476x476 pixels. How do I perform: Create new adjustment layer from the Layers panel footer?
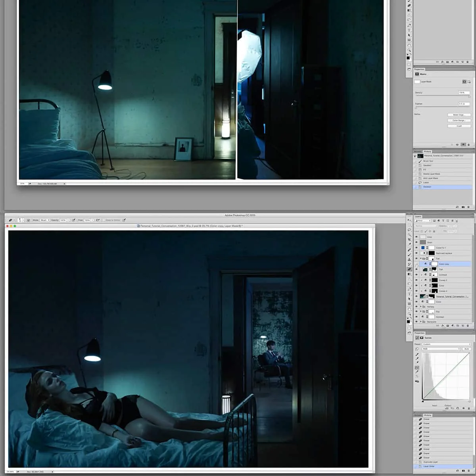click(x=453, y=326)
